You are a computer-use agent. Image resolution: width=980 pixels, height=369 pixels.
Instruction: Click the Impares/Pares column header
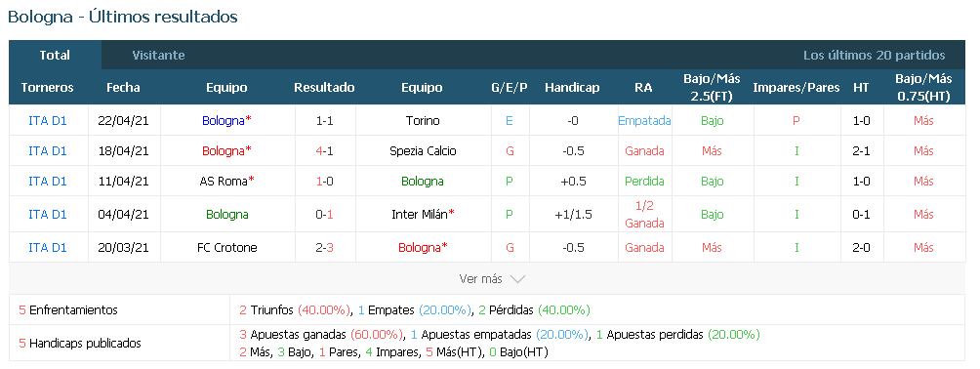[796, 88]
